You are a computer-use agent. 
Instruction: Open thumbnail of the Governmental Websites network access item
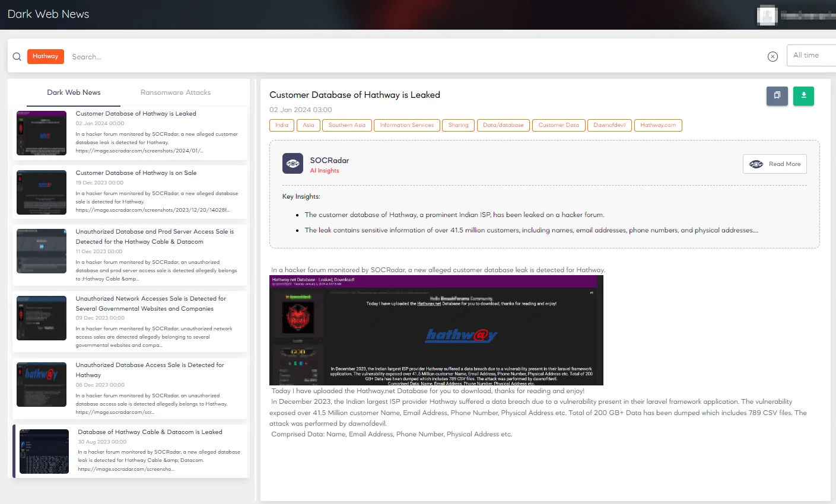(42, 318)
